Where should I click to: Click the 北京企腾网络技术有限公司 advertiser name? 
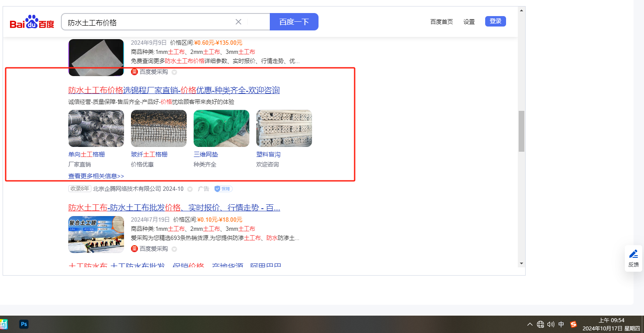(127, 189)
